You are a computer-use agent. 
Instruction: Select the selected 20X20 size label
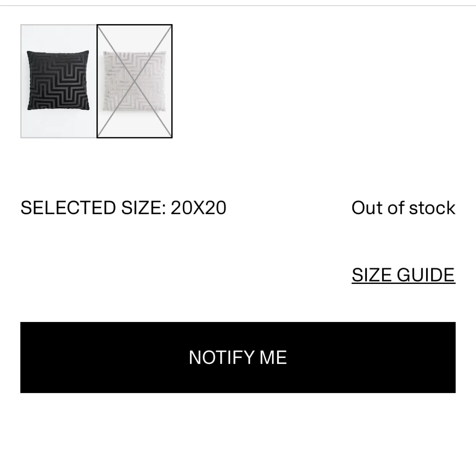[123, 208]
